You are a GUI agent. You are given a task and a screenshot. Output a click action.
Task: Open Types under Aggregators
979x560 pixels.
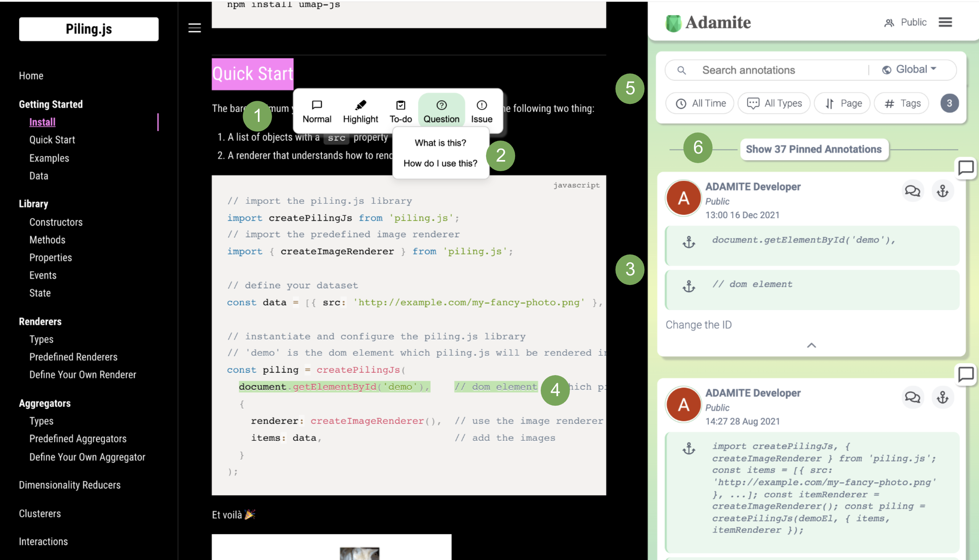click(x=42, y=421)
